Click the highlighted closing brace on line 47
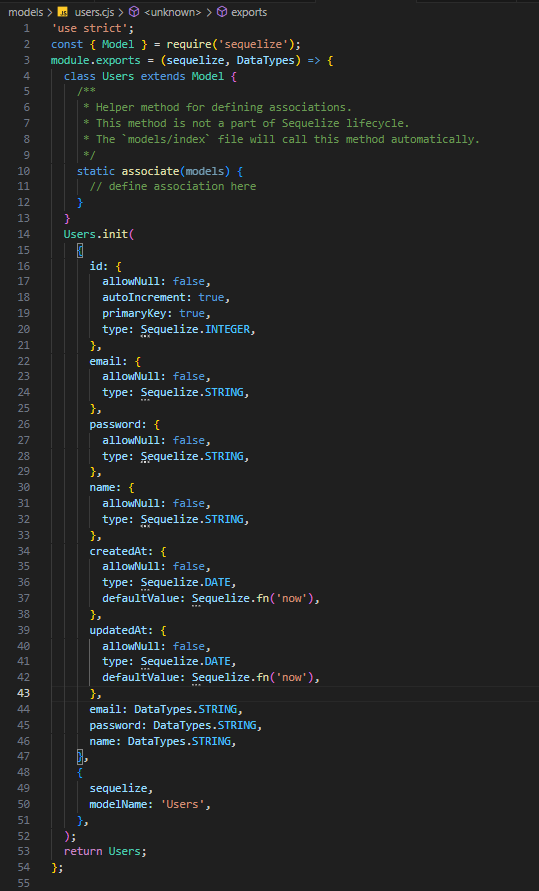This screenshot has height=891, width=539. 80,756
